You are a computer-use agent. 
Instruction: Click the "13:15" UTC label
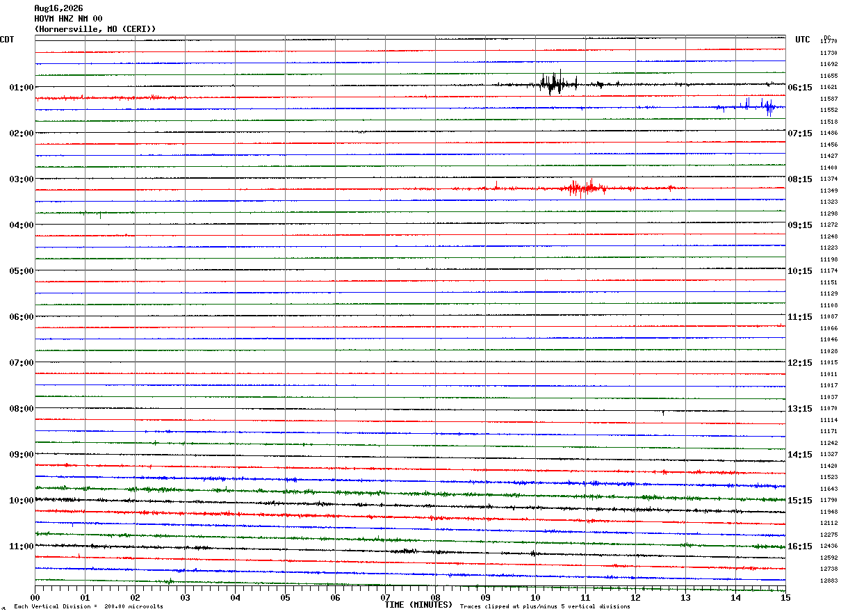click(800, 409)
